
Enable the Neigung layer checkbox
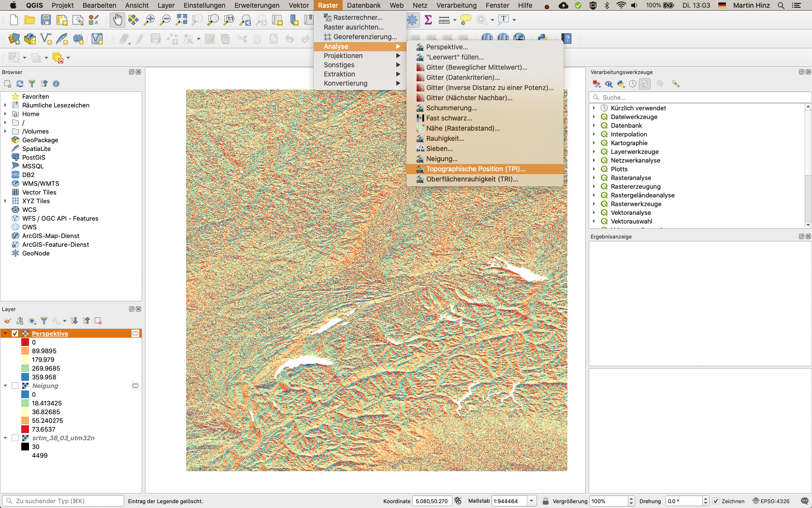pyautogui.click(x=15, y=386)
